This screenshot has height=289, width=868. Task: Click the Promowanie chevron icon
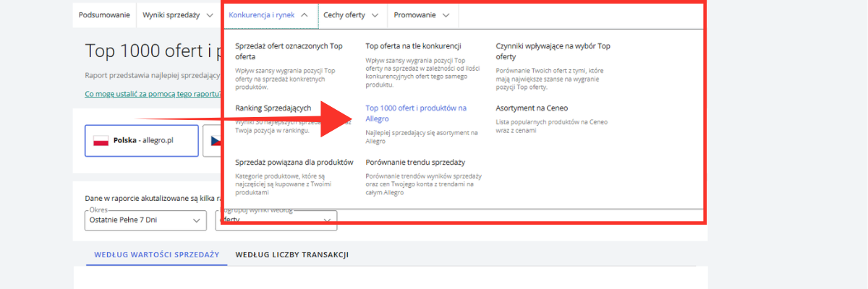pos(446,14)
